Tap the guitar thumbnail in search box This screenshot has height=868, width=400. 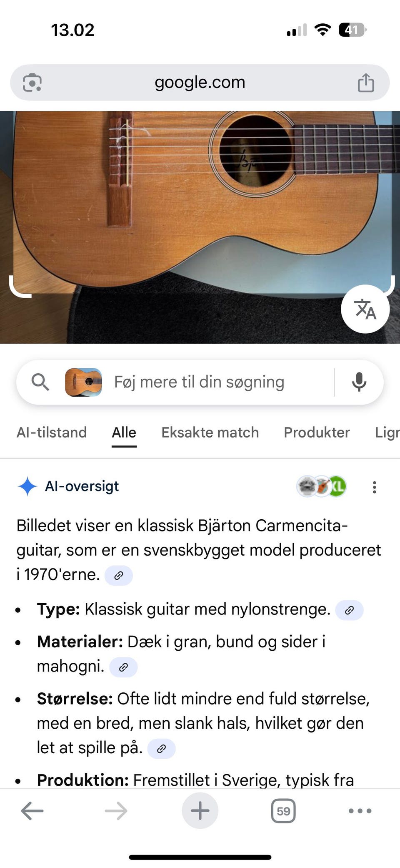point(83,382)
